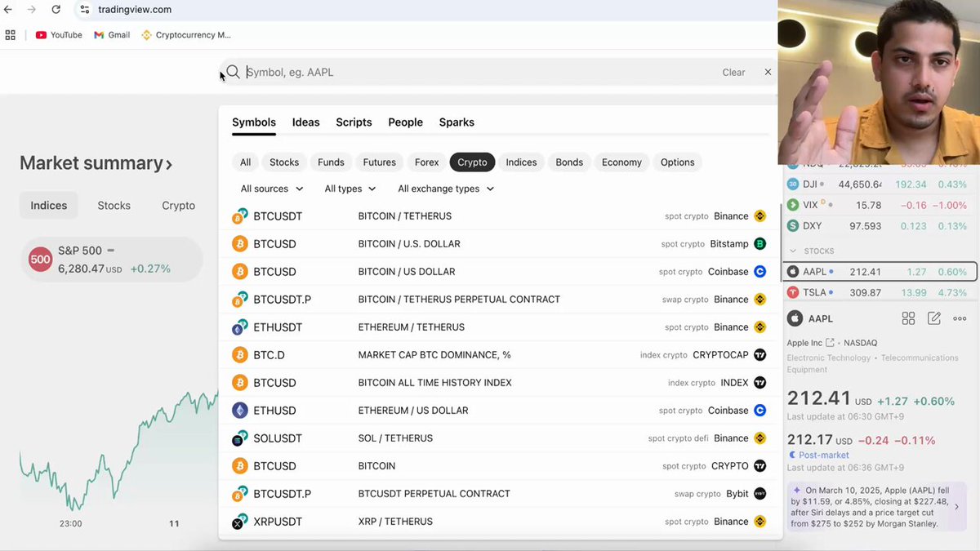Click the browser back arrow
980x551 pixels.
[8, 10]
